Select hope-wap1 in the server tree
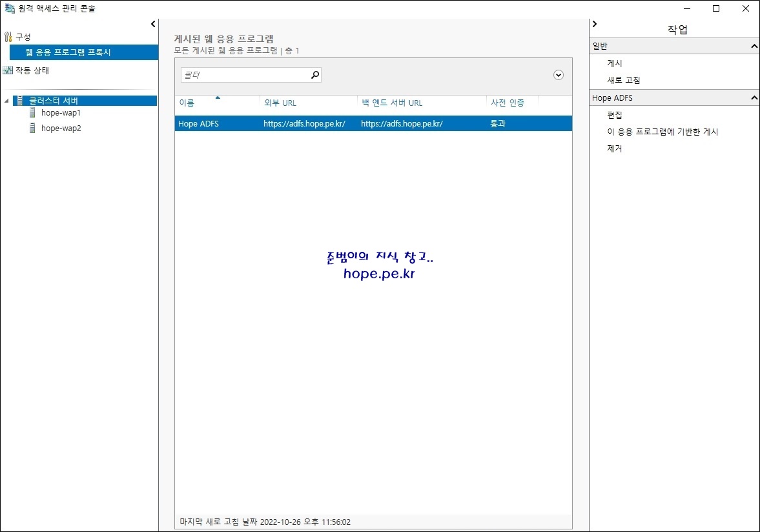Viewport: 760px width, 532px height. click(61, 112)
